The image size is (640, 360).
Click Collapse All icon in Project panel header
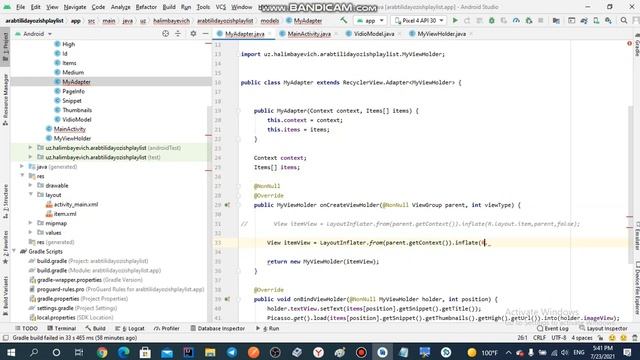[x=178, y=34]
